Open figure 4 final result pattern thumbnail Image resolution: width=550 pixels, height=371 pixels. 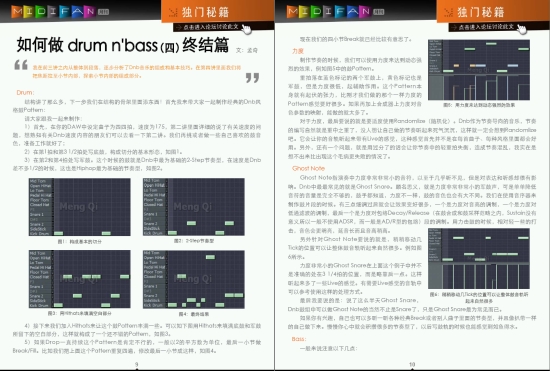pos(194,279)
